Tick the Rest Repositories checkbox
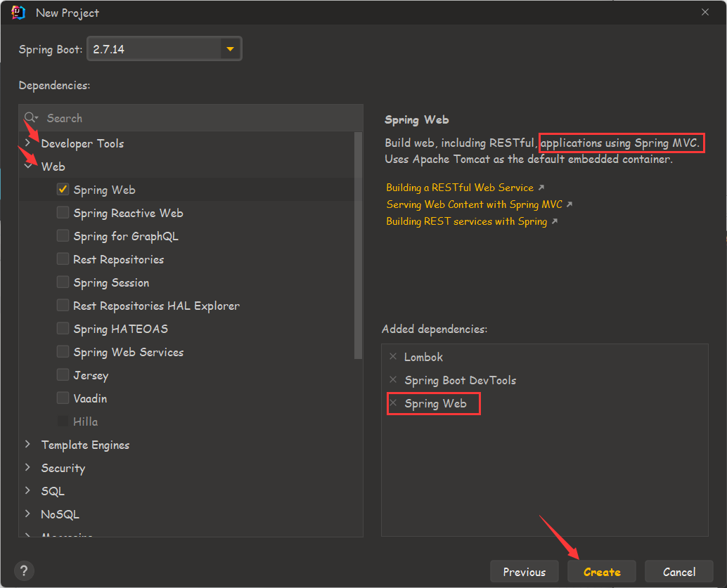Screen dimensions: 727x588 (63, 259)
